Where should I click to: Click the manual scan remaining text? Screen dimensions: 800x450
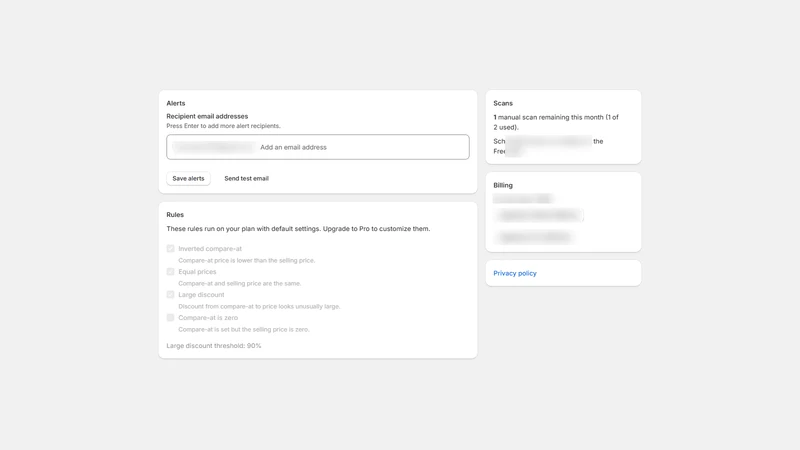tap(556, 122)
